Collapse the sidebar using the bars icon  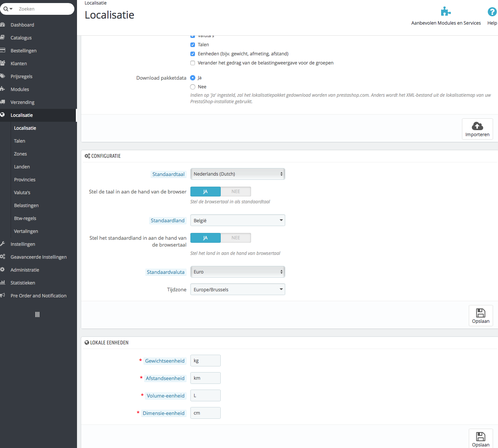(x=37, y=314)
